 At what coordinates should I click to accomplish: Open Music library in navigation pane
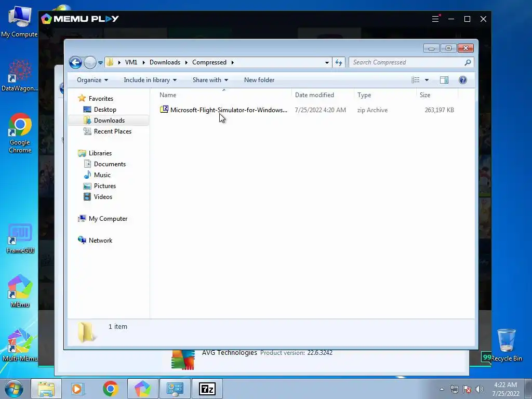coord(102,175)
